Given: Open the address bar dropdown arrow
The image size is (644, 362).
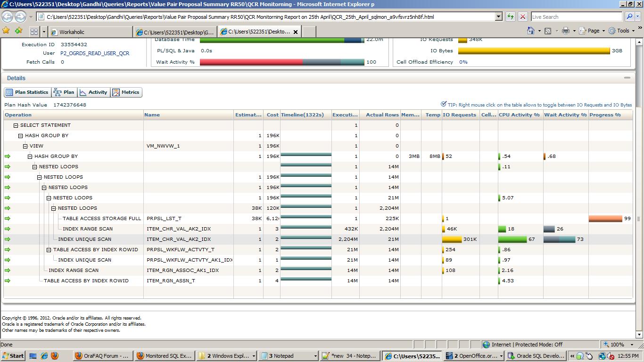Looking at the screenshot, I should 499,16.
